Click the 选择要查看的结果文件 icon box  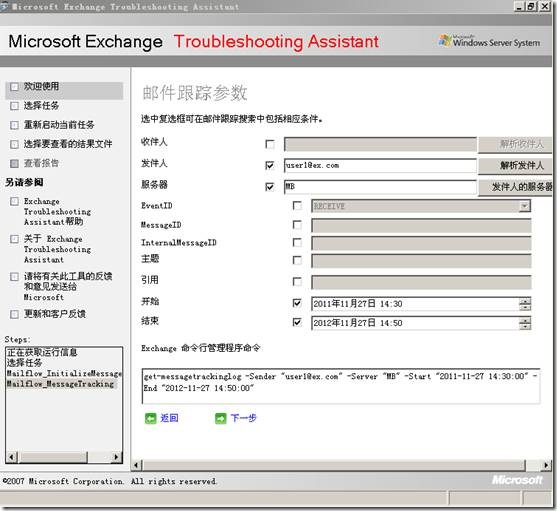pos(14,144)
